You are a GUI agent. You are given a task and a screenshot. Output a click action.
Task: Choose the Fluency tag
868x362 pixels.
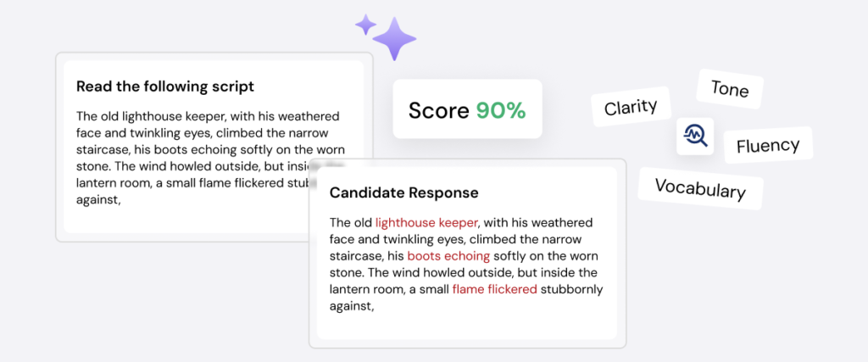(x=767, y=145)
